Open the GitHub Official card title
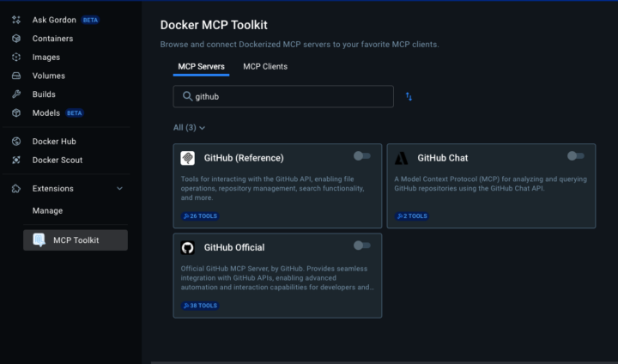The width and height of the screenshot is (618, 364). click(x=234, y=247)
